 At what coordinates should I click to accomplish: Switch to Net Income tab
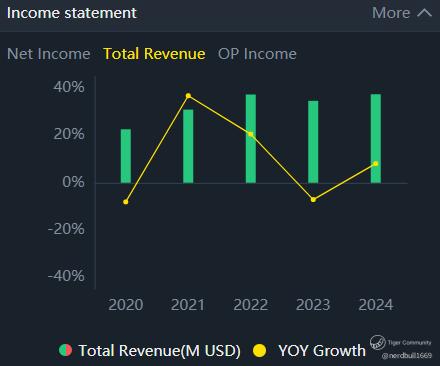tap(49, 54)
